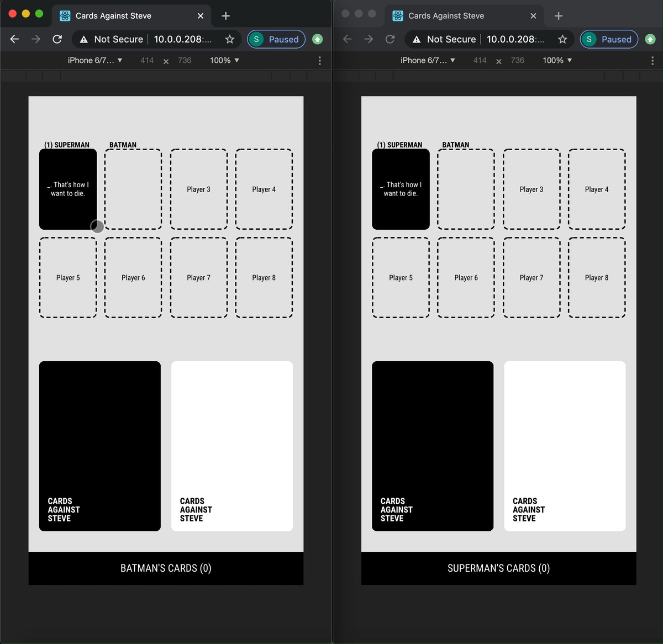Click the Not Secure warning triangle icon
The height and width of the screenshot is (644, 663).
[83, 39]
